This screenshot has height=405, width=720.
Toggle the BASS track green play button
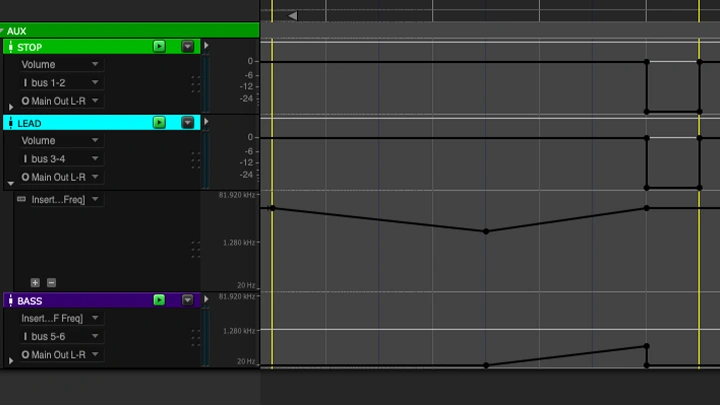coord(159,300)
